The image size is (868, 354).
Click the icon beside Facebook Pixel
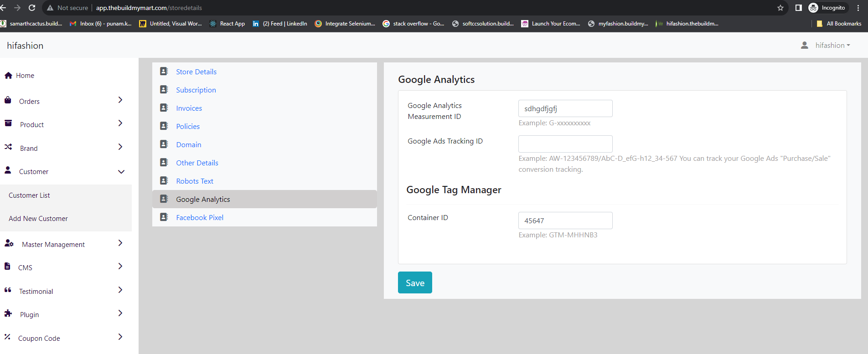coord(164,217)
